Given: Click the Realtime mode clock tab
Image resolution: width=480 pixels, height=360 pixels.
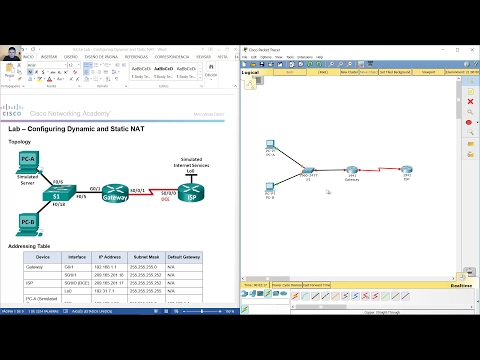Looking at the screenshot, I should tap(462, 277).
